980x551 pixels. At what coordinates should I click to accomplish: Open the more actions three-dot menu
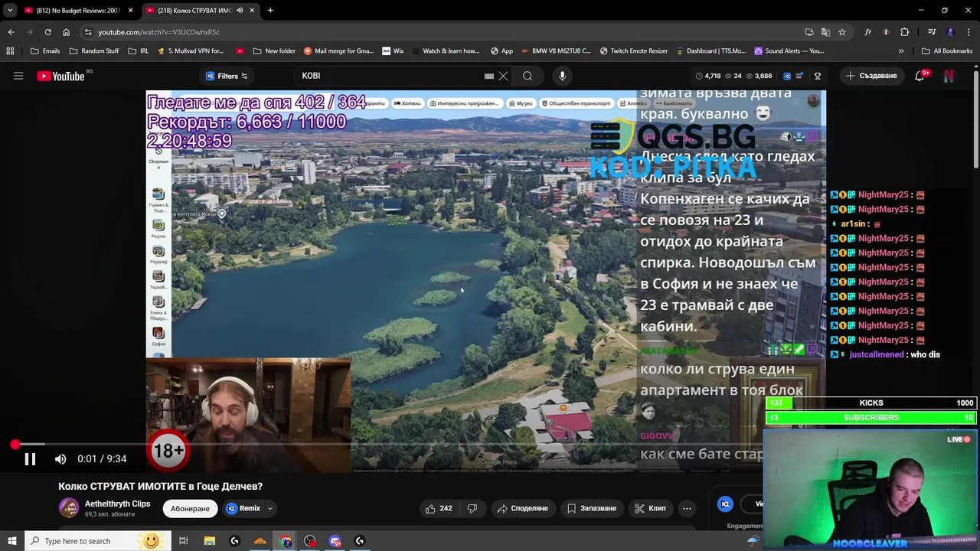[687, 508]
